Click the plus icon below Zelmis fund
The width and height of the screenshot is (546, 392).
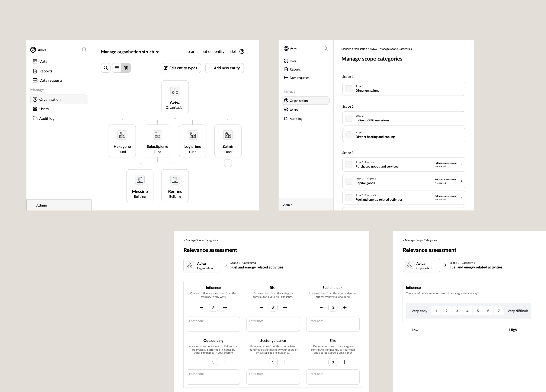[228, 163]
